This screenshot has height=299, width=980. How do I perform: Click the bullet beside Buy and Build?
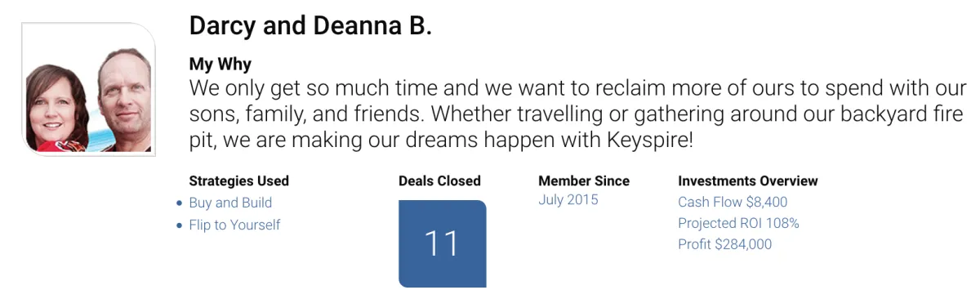tap(180, 203)
